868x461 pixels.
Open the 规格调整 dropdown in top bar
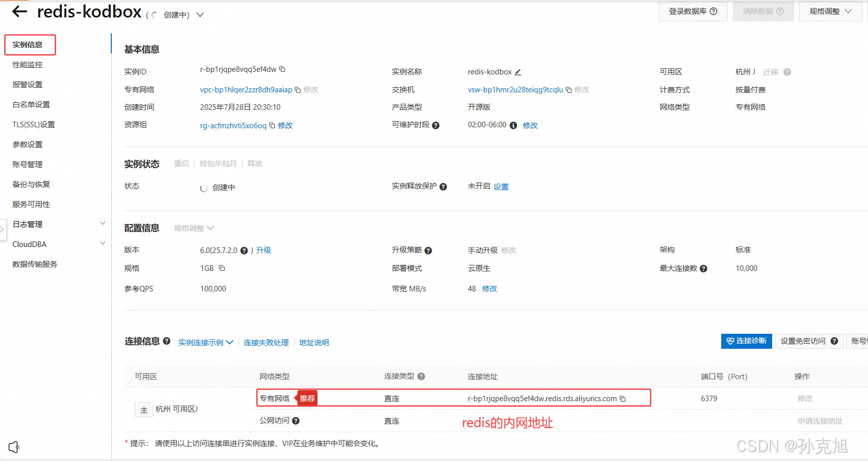coord(831,11)
